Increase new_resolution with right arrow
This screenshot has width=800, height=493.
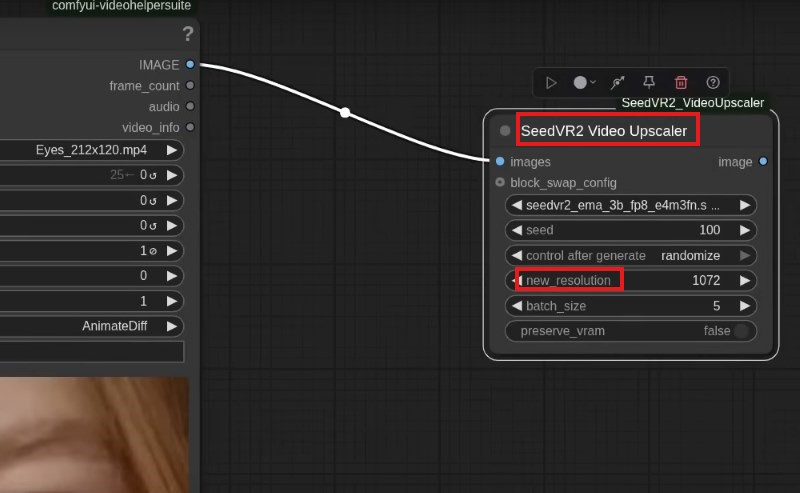point(744,280)
